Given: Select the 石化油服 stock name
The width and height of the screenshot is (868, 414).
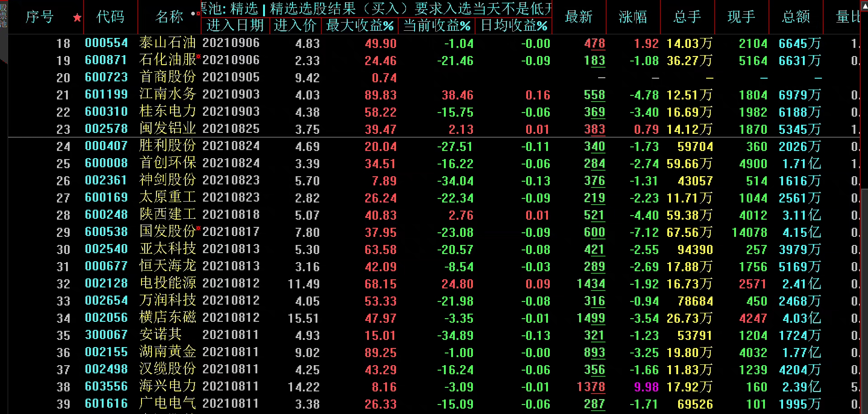Looking at the screenshot, I should [x=168, y=60].
